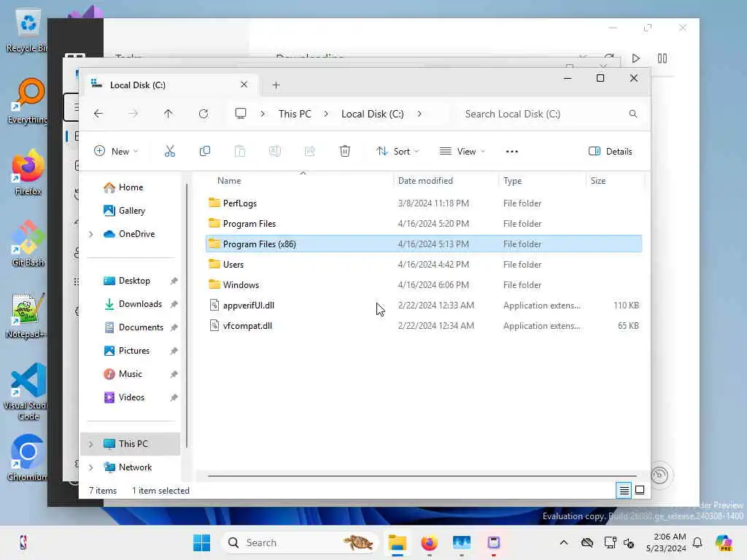Click the Refresh icon in Explorer
The image size is (747, 560).
pos(204,114)
